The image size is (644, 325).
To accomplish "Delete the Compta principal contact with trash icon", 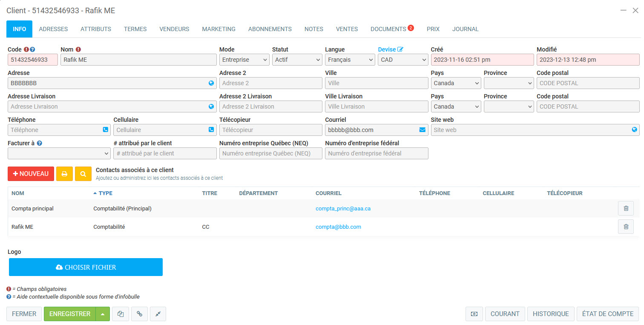I will (x=626, y=208).
